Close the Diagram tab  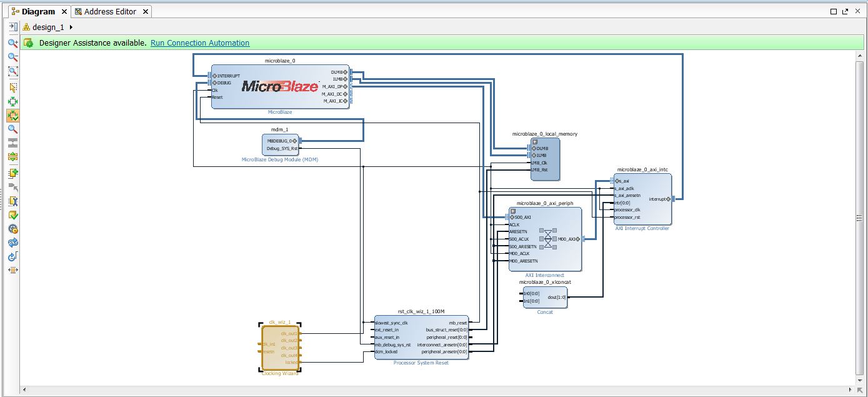pyautogui.click(x=64, y=11)
